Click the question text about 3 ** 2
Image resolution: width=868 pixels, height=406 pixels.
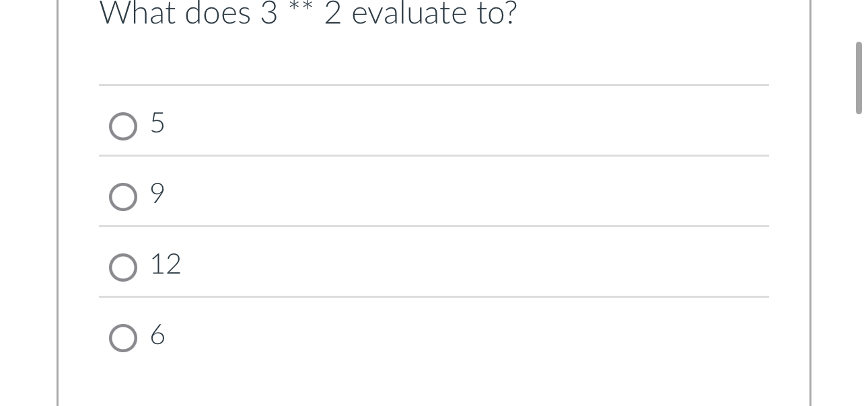(x=308, y=13)
